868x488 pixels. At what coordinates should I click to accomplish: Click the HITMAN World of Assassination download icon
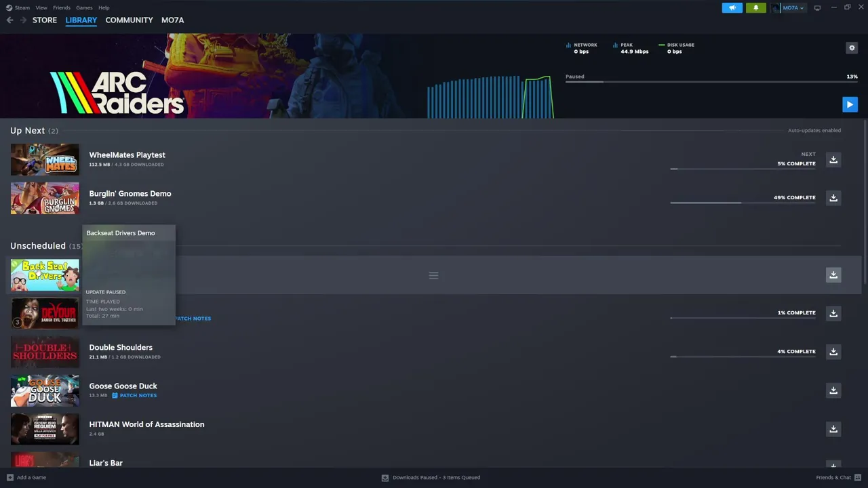(833, 429)
